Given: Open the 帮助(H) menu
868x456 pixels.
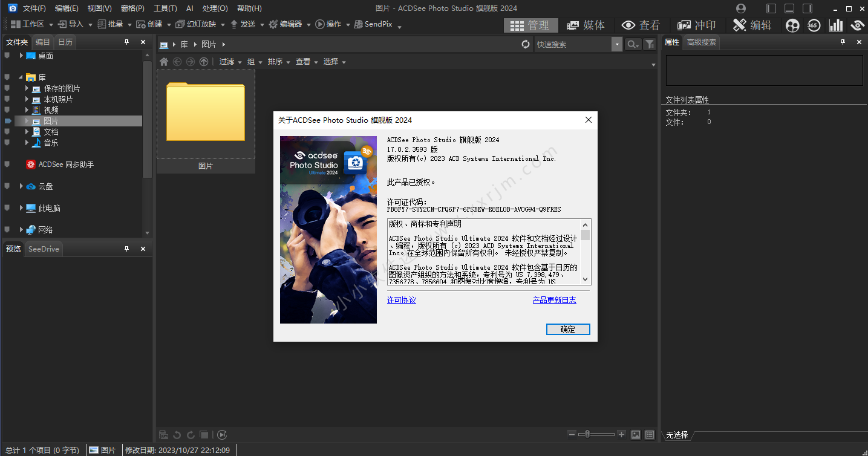Looking at the screenshot, I should (249, 8).
